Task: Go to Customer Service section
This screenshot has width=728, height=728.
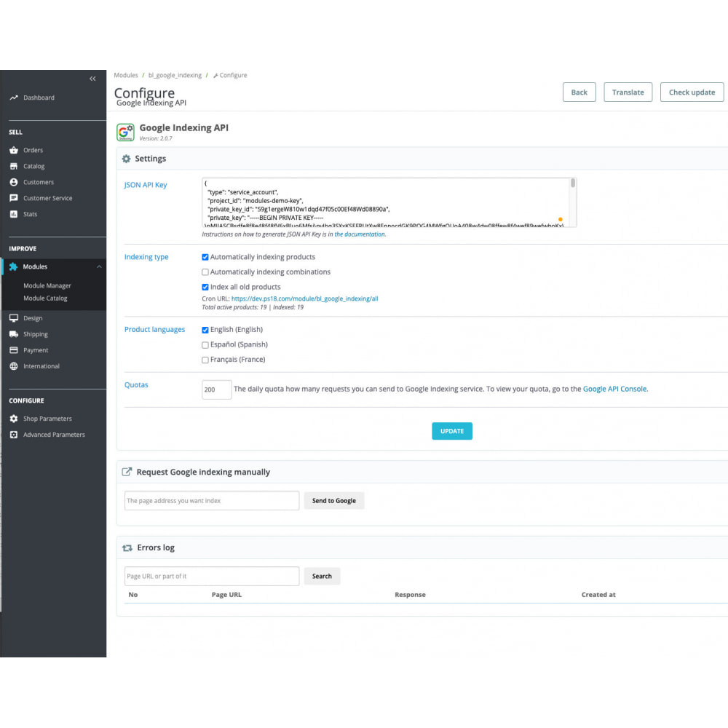Action: [46, 197]
